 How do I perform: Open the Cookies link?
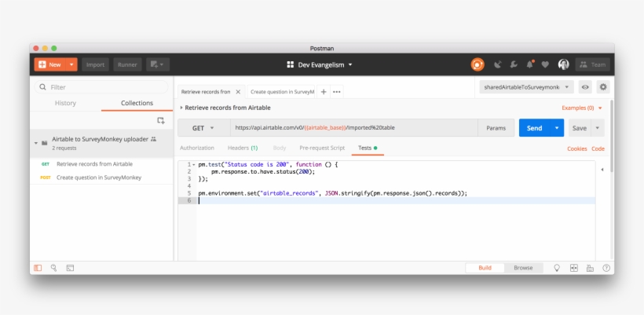(577, 148)
